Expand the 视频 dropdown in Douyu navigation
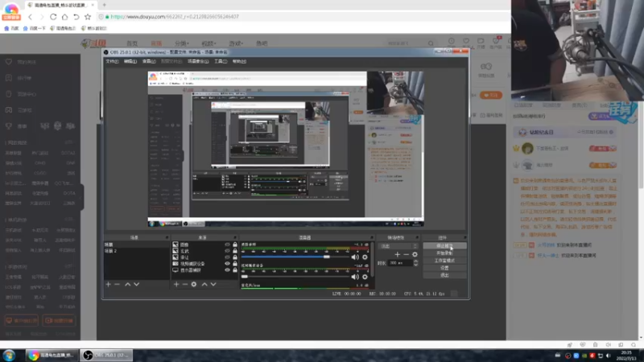This screenshot has width=644, height=362. coord(208,43)
